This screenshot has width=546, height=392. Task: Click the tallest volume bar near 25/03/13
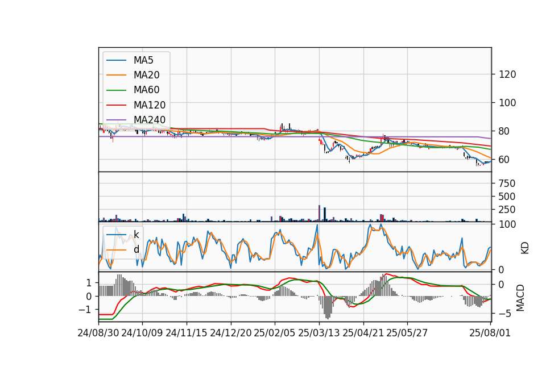tap(319, 213)
